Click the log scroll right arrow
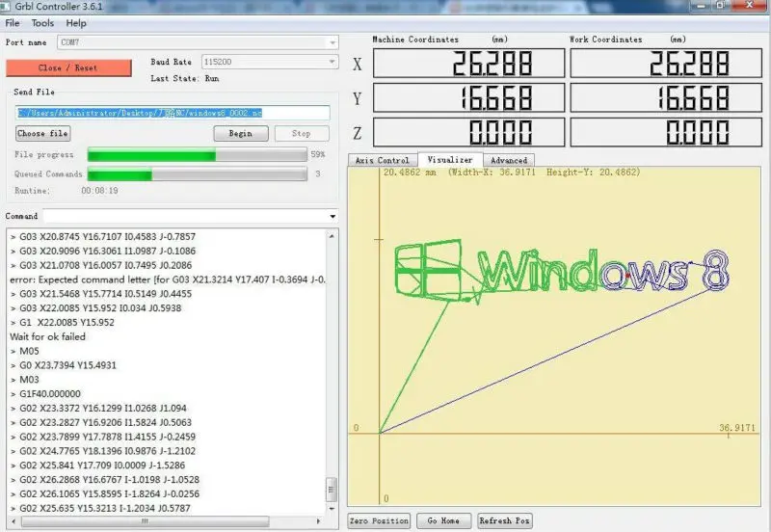The image size is (771, 532). pos(319,520)
